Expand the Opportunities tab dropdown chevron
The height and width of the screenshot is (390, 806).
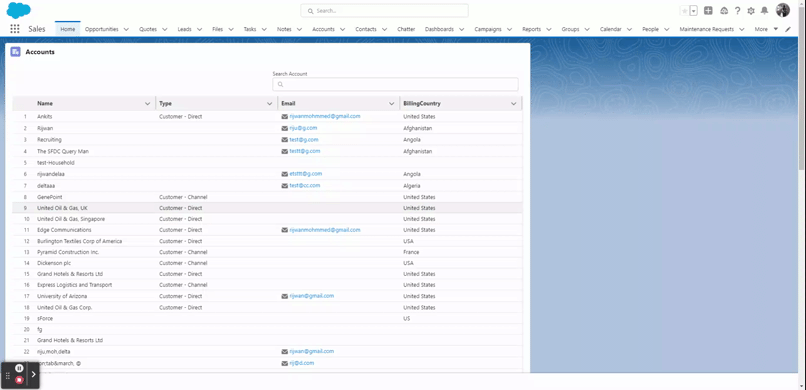(x=126, y=29)
